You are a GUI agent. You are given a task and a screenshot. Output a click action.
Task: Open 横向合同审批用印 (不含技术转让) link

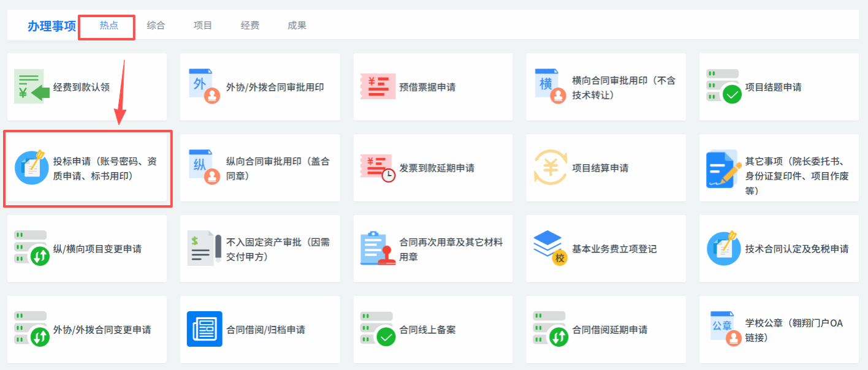[x=623, y=88]
